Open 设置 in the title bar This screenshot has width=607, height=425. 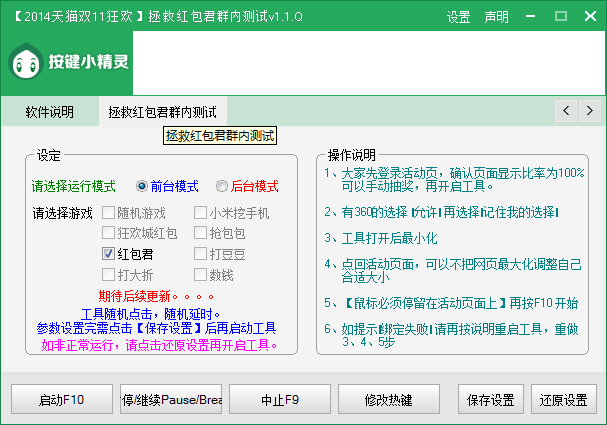click(x=458, y=17)
